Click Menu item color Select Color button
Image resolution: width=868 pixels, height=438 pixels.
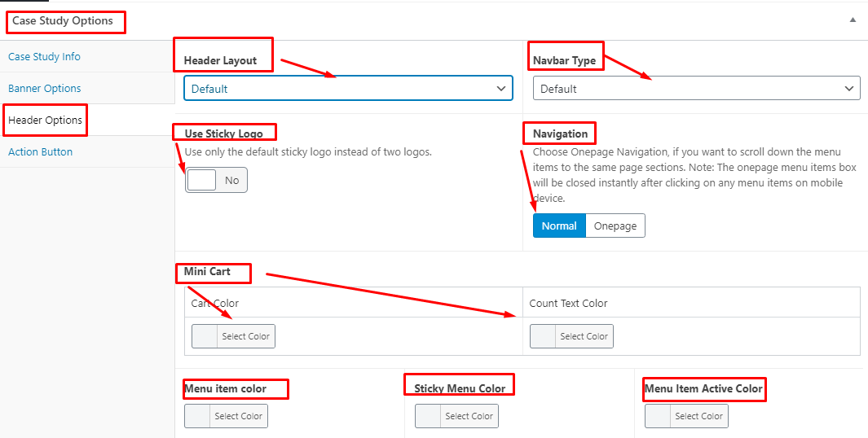click(238, 416)
